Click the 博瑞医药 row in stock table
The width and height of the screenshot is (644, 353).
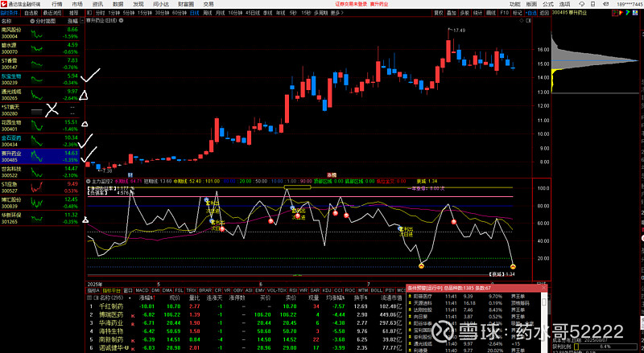(246, 315)
